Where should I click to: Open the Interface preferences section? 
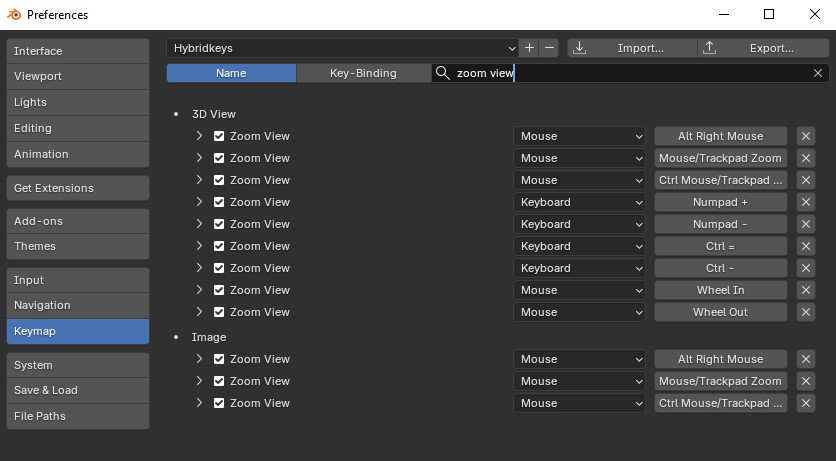click(78, 51)
